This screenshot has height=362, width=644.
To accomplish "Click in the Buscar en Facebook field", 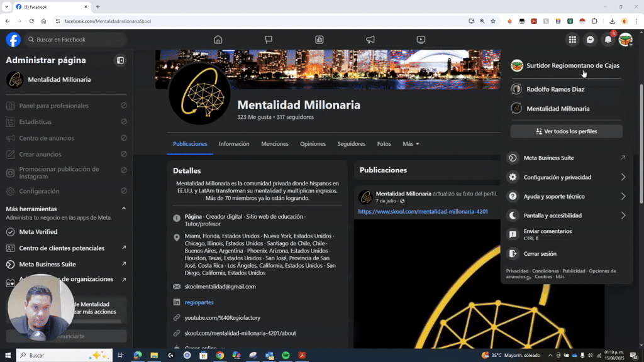I will [x=75, y=40].
